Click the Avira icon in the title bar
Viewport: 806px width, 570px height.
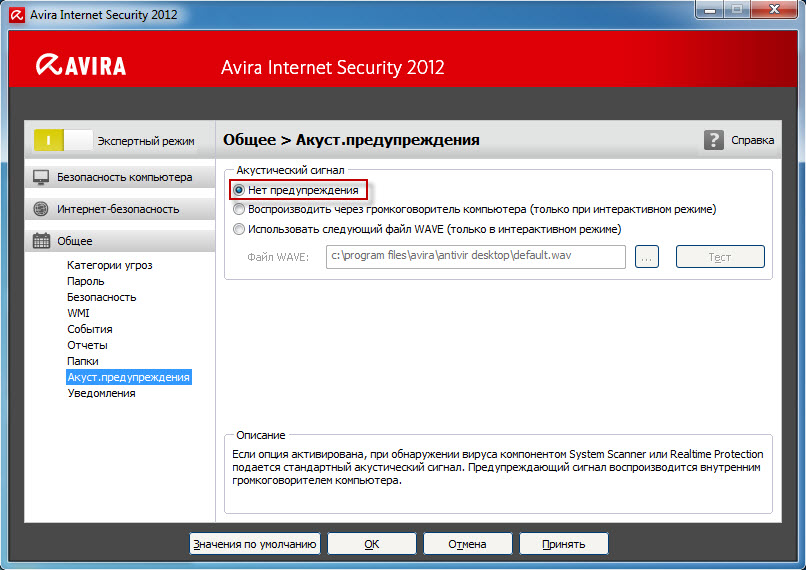click(16, 15)
